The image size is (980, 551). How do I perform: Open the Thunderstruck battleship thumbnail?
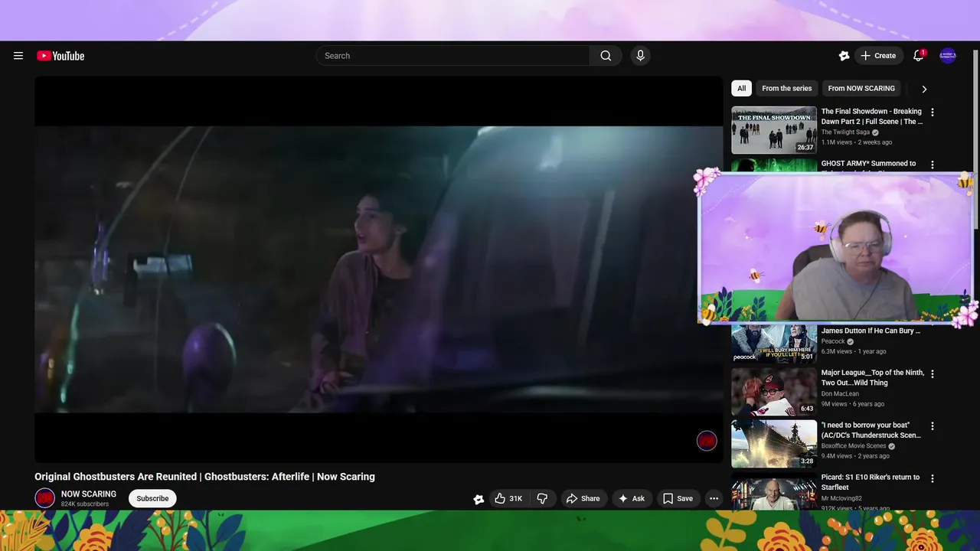point(774,444)
